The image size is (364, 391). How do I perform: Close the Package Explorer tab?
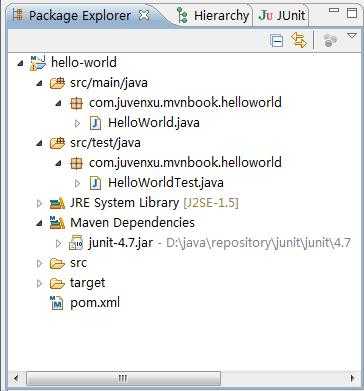tap(144, 15)
